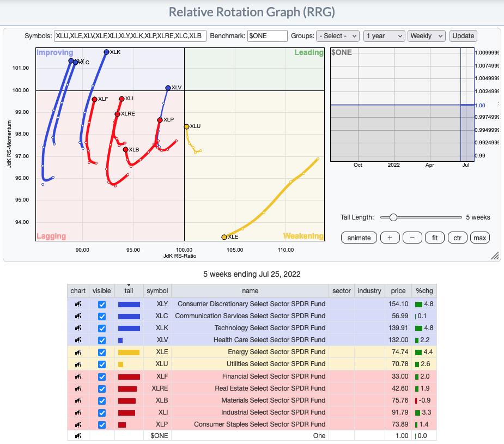This screenshot has height=444, width=504.
Task: Click the sector column header
Action: click(x=341, y=291)
